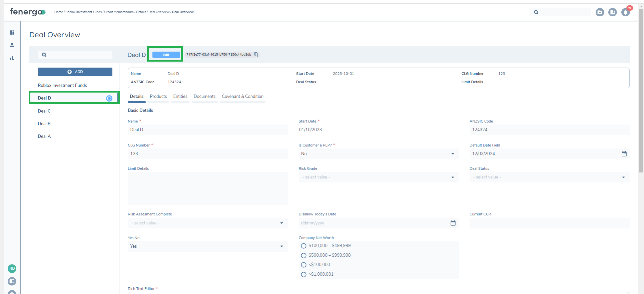The width and height of the screenshot is (644, 294).
Task: Open calendar for Default Date Field
Action: (624, 154)
